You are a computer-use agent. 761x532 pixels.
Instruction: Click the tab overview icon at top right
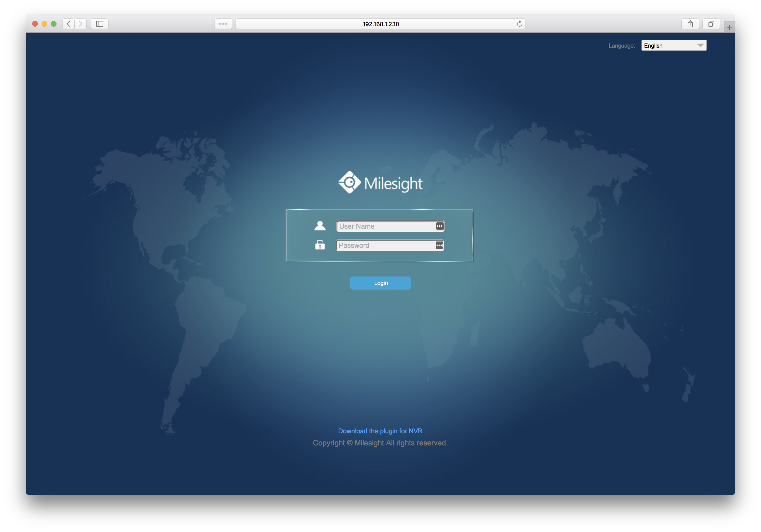coord(711,24)
